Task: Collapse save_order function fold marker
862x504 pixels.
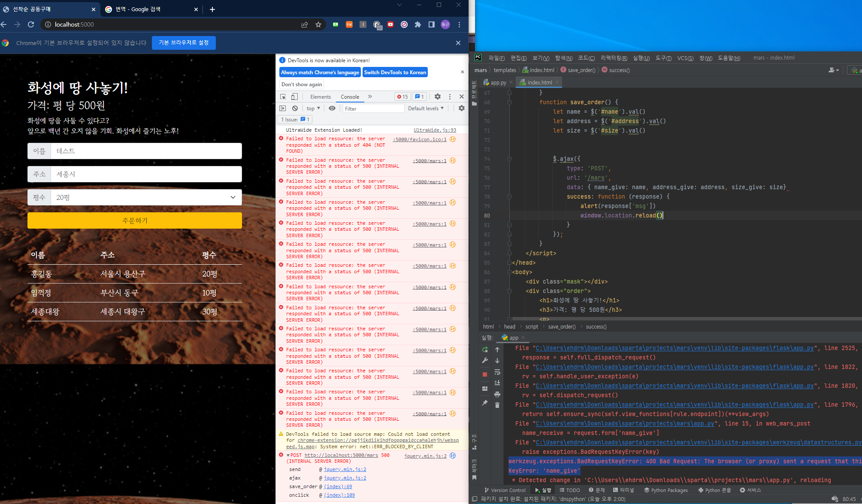Action: click(x=509, y=103)
